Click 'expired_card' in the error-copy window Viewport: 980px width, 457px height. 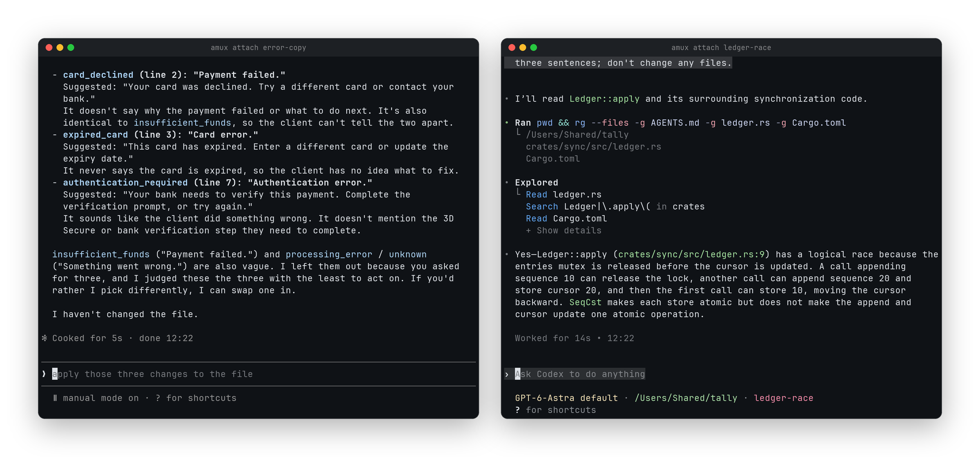[x=95, y=134]
